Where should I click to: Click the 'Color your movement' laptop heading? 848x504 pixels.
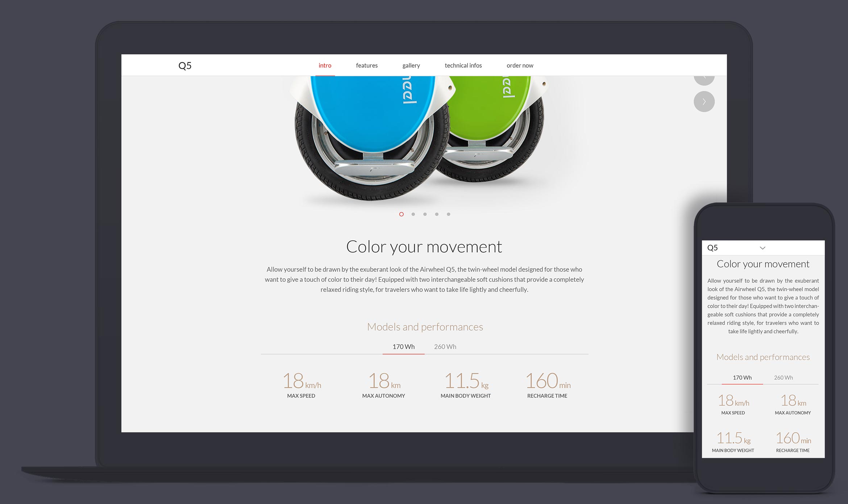[424, 247]
